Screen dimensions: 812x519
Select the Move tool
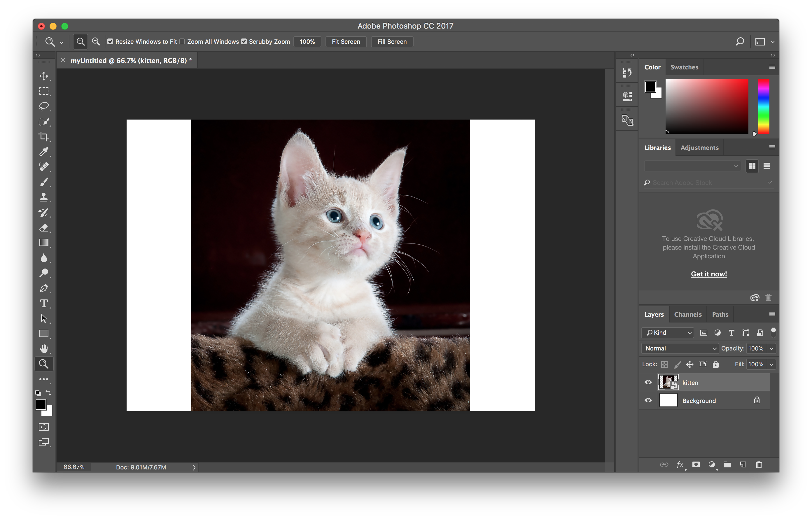[x=44, y=76]
